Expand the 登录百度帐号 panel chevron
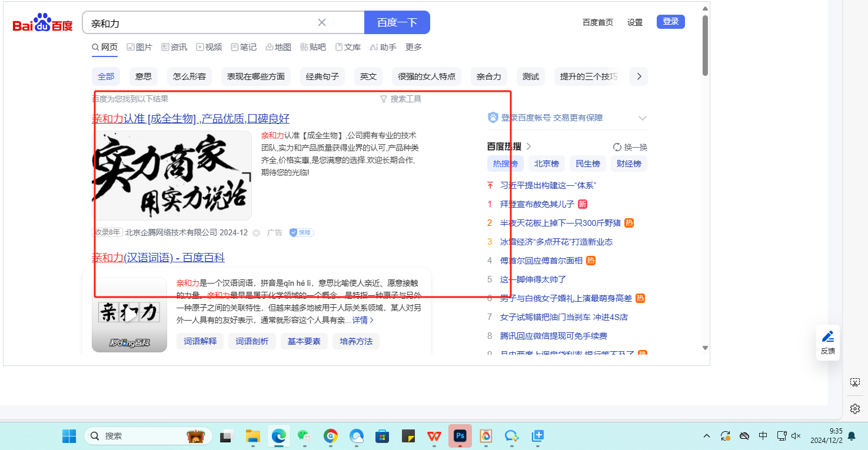The height and width of the screenshot is (450, 868). click(642, 118)
